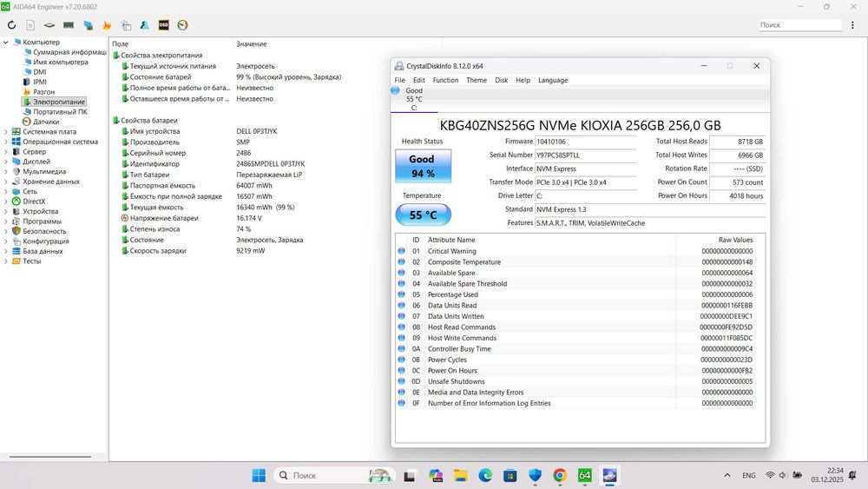Click the Программы tree label

42,221
